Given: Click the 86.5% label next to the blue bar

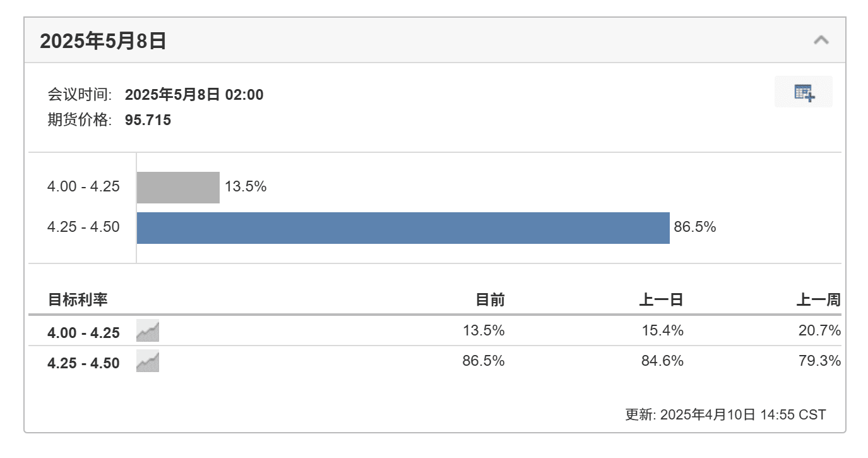Looking at the screenshot, I should pos(695,227).
